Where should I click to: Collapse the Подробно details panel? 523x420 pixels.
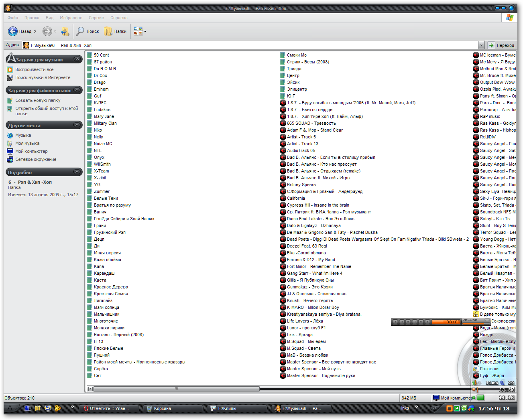click(77, 172)
